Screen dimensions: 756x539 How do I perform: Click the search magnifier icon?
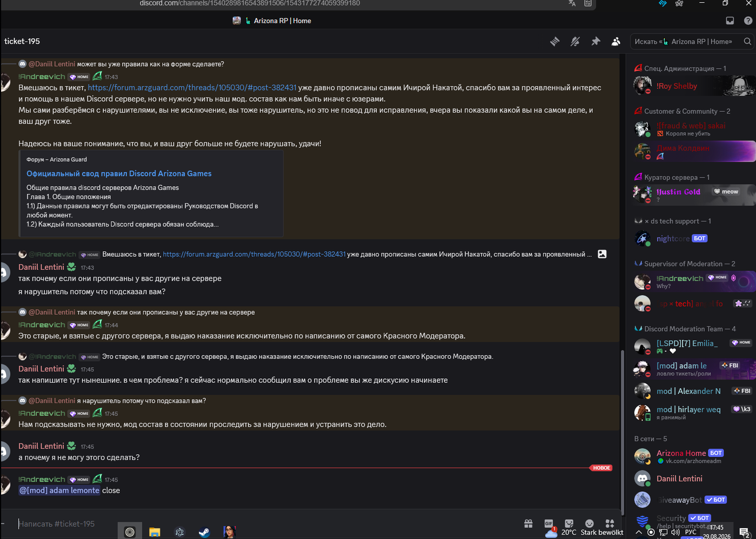[x=747, y=42]
